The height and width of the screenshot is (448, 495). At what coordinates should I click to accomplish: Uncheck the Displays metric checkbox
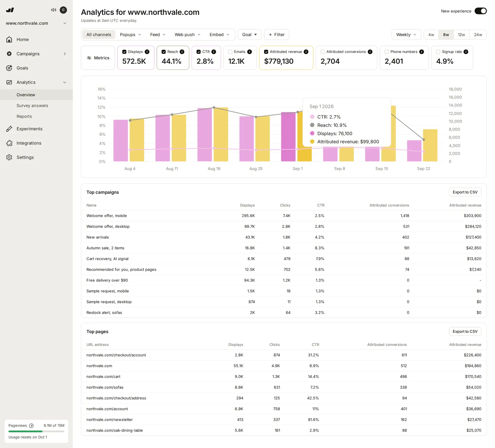(x=124, y=52)
